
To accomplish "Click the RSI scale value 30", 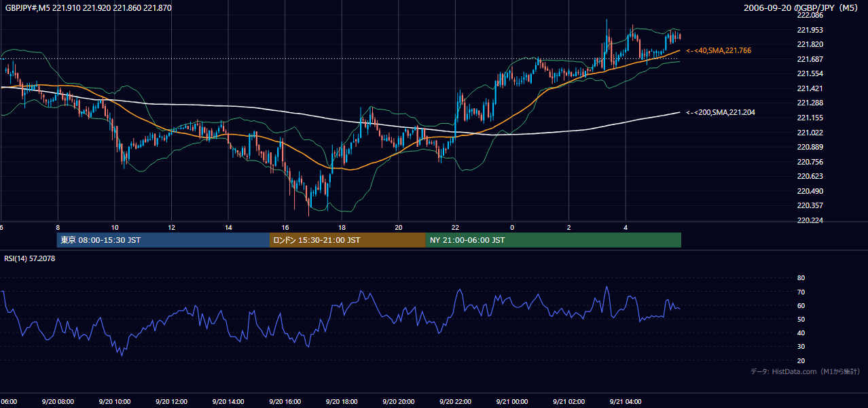I will (x=801, y=347).
